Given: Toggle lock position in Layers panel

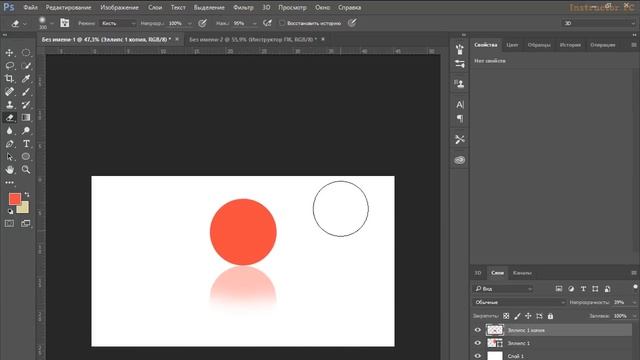Looking at the screenshot, I should [528, 316].
